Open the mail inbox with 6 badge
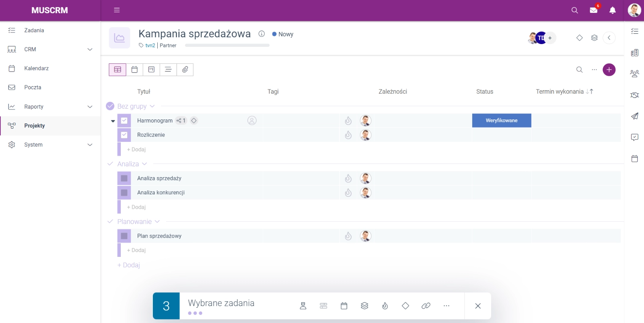The width and height of the screenshot is (644, 323). tap(594, 10)
